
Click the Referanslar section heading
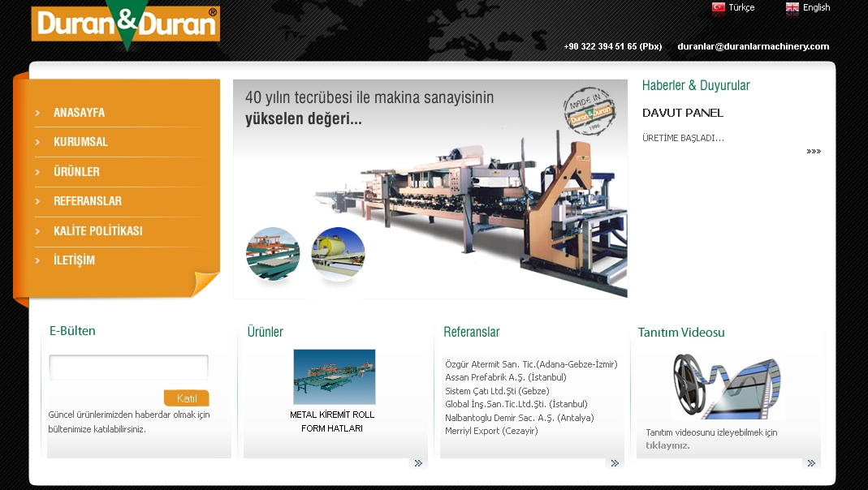tap(472, 332)
